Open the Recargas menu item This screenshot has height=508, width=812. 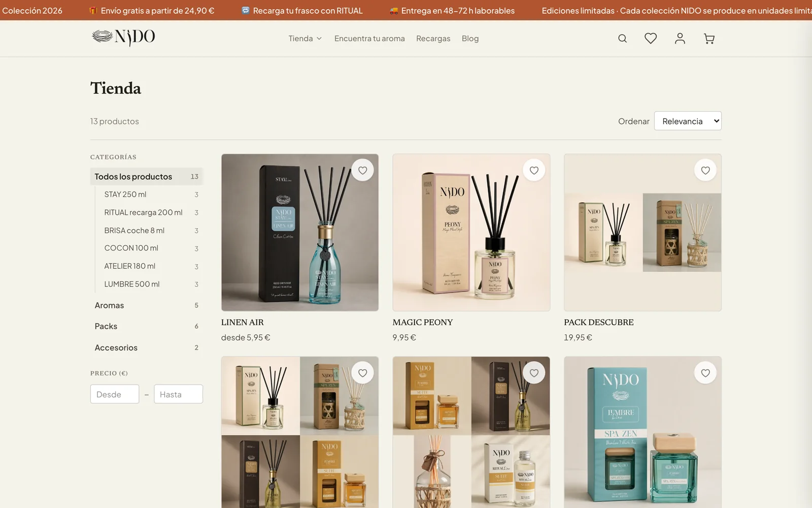(x=433, y=39)
